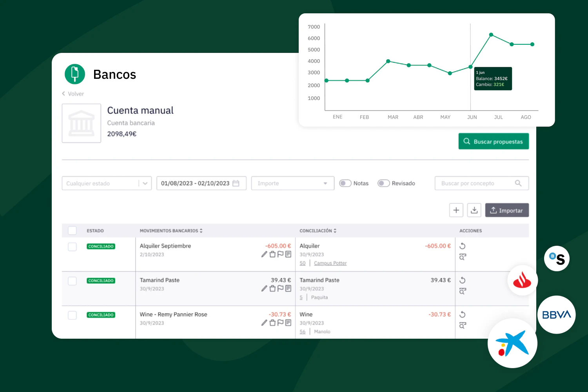This screenshot has height=392, width=588.
Task: Open the Campus Potter link
Action: [x=330, y=263]
